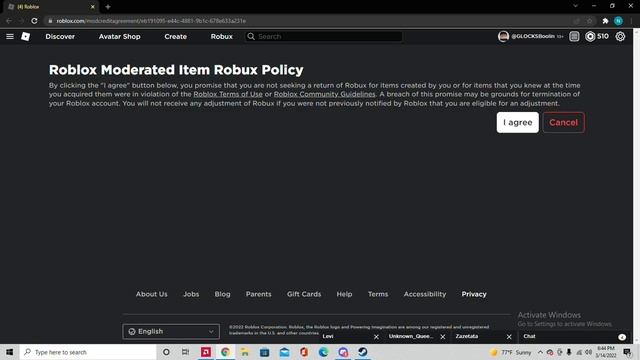Open a new browser tab

click(108, 7)
